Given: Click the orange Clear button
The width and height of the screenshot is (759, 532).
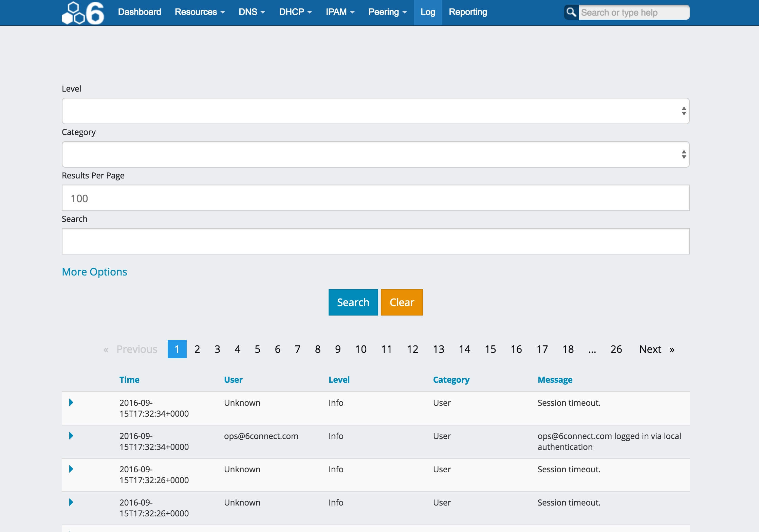Looking at the screenshot, I should pyautogui.click(x=402, y=302).
